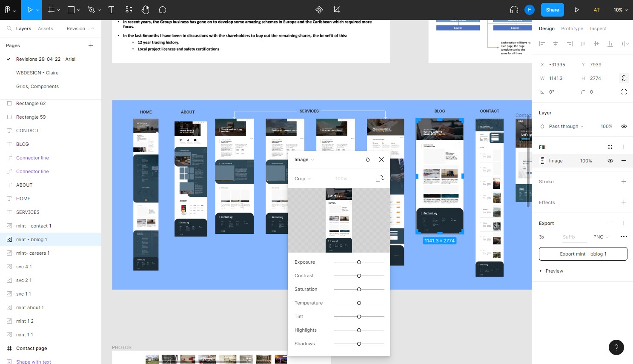Switch to the Prototype tab
633x364 pixels.
coord(572,28)
